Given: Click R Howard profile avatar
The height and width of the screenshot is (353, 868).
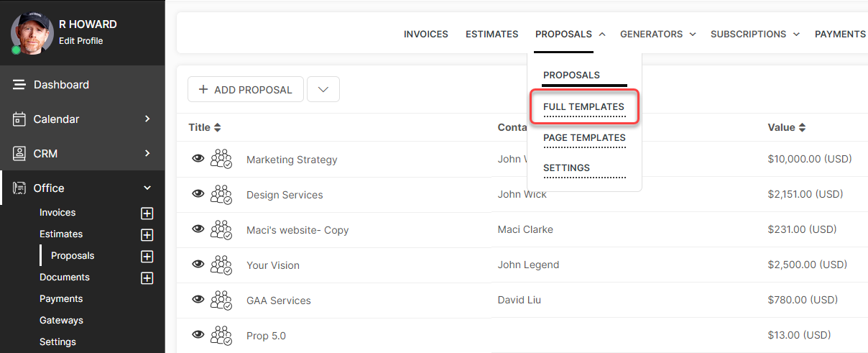Looking at the screenshot, I should click(x=32, y=33).
